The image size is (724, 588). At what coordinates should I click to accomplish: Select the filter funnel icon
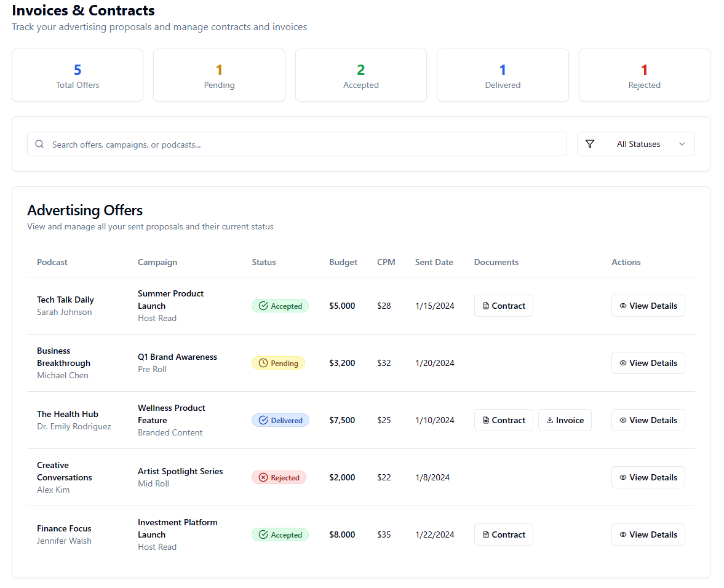tap(590, 144)
